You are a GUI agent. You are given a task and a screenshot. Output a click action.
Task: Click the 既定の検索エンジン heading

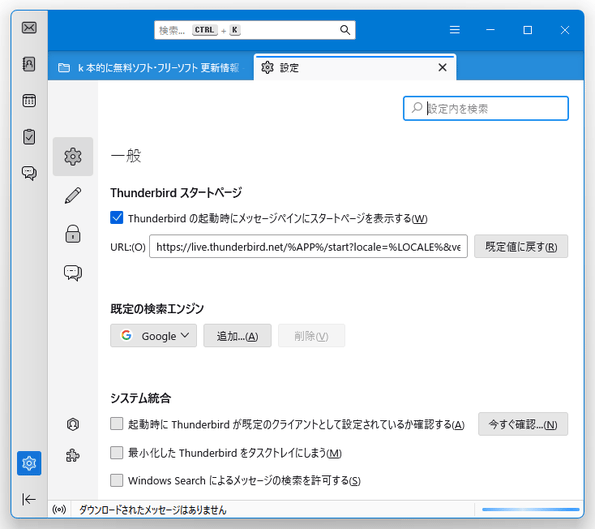coord(157,309)
